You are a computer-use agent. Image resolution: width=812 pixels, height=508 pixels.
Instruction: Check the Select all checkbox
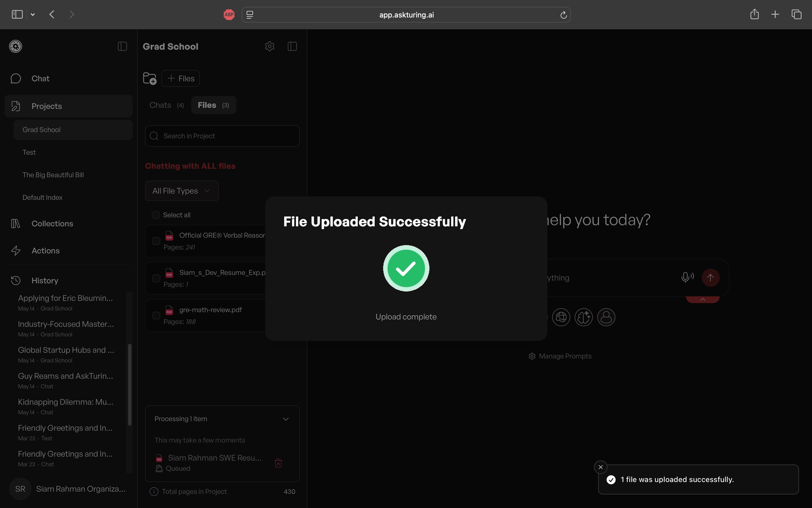coord(155,215)
